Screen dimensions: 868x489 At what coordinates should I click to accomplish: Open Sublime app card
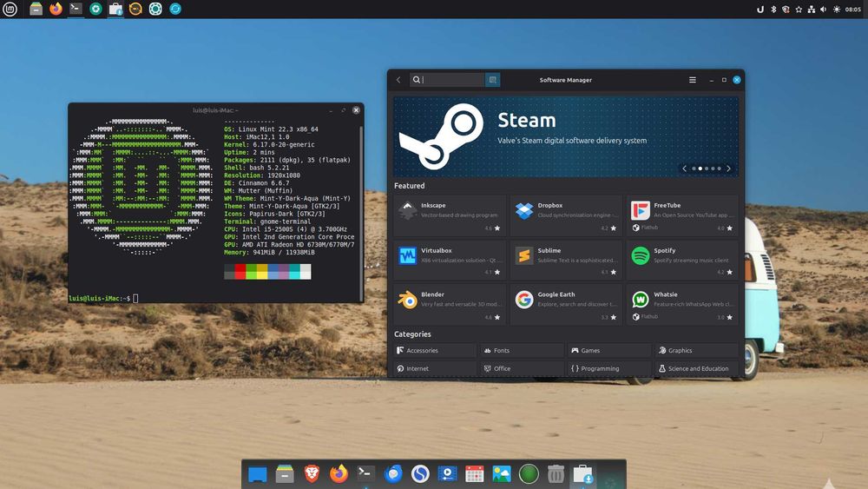[566, 261]
